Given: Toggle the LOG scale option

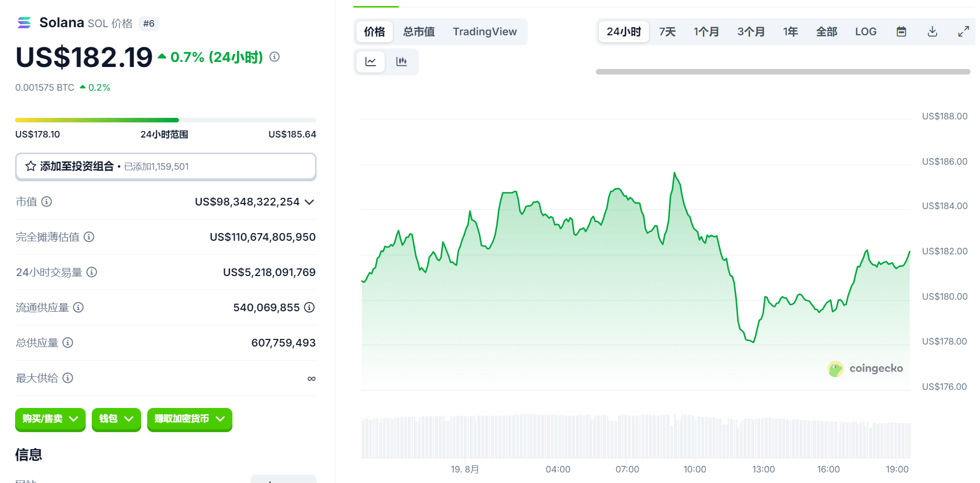Looking at the screenshot, I should (866, 32).
